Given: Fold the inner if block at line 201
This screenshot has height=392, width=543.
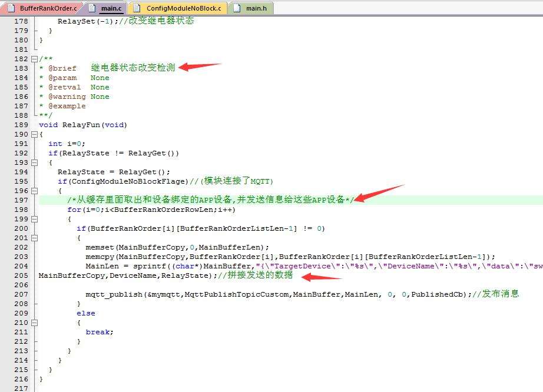Looking at the screenshot, I should click(34, 238).
